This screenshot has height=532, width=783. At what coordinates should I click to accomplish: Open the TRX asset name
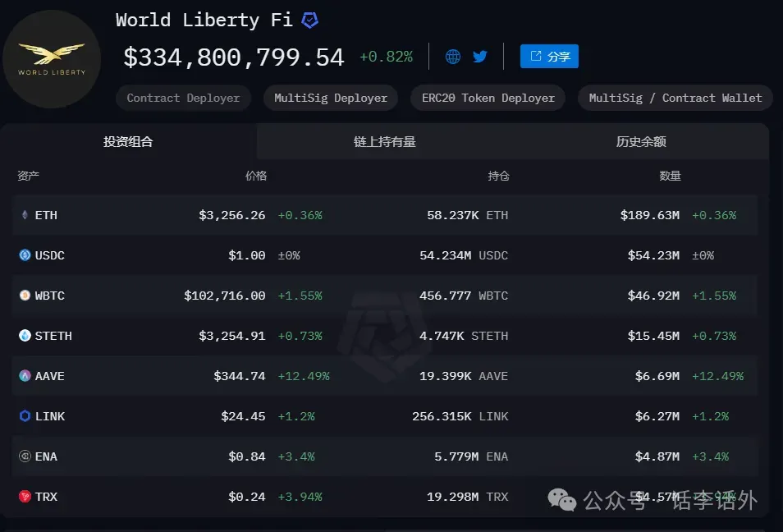[46, 497]
